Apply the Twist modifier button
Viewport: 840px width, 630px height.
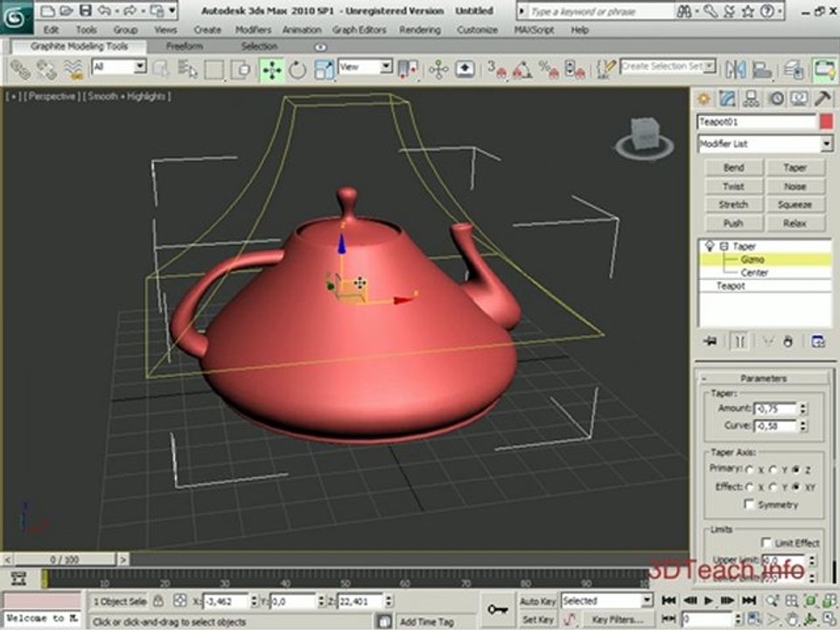[733, 186]
